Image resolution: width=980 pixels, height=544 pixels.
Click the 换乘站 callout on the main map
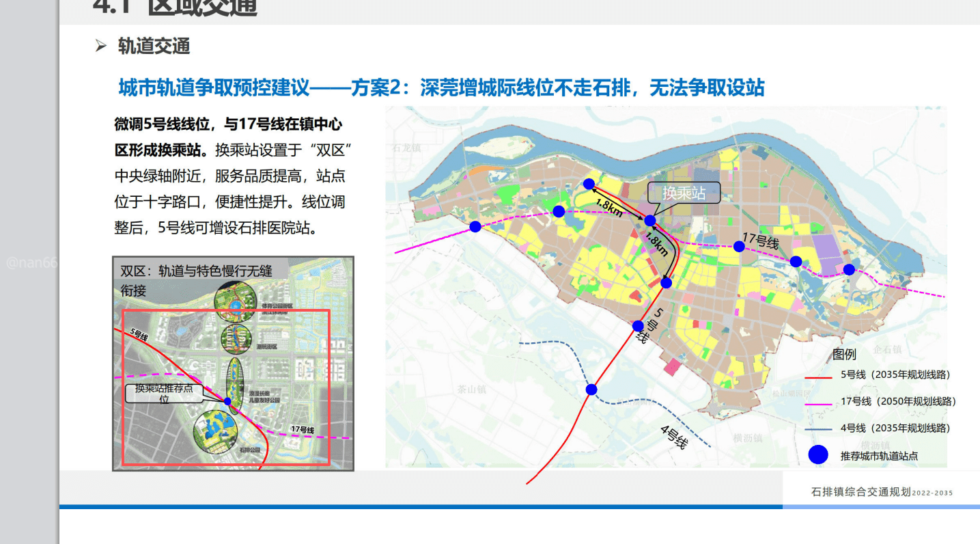point(684,193)
